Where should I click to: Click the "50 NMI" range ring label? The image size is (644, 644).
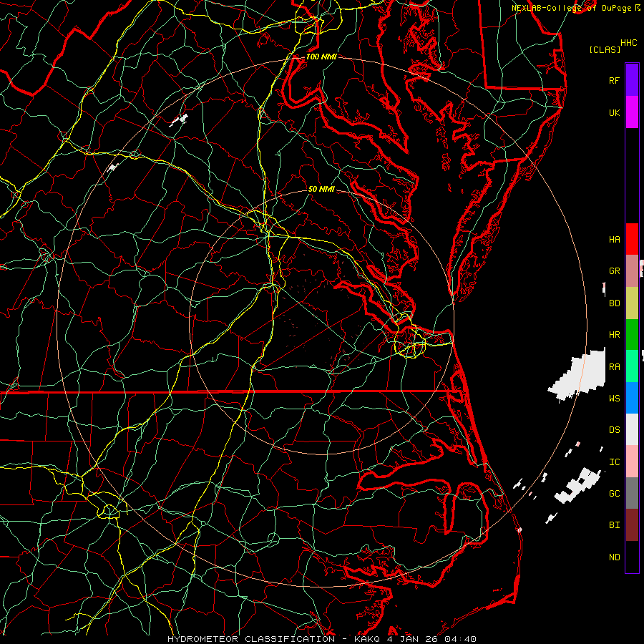click(321, 190)
